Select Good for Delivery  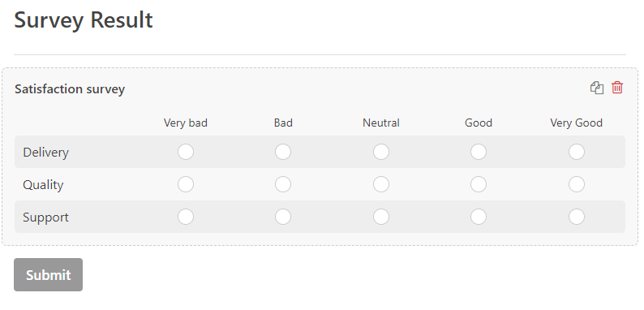479,152
